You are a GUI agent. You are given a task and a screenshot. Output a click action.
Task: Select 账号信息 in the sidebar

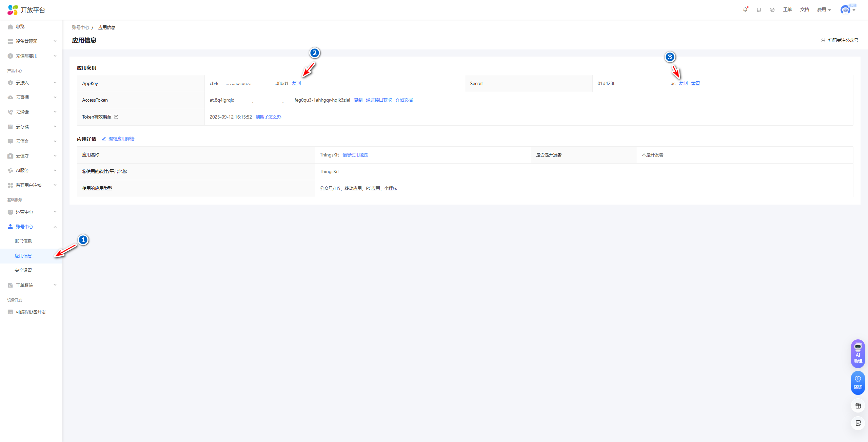[x=23, y=241]
